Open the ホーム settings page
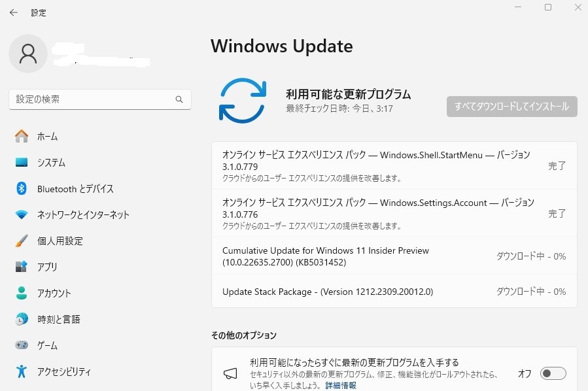 (x=47, y=136)
